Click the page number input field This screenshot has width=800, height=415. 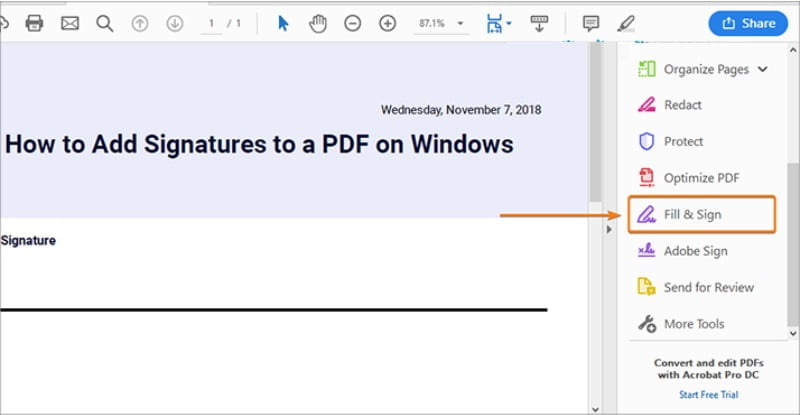click(x=211, y=23)
